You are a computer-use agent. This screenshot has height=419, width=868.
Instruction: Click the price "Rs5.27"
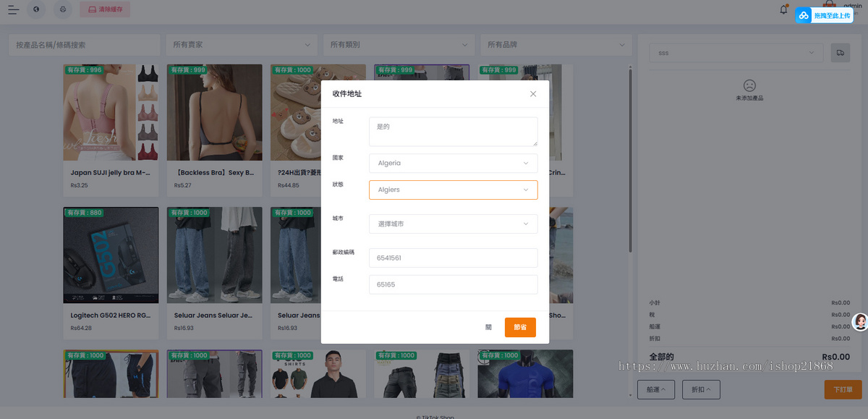tap(183, 186)
